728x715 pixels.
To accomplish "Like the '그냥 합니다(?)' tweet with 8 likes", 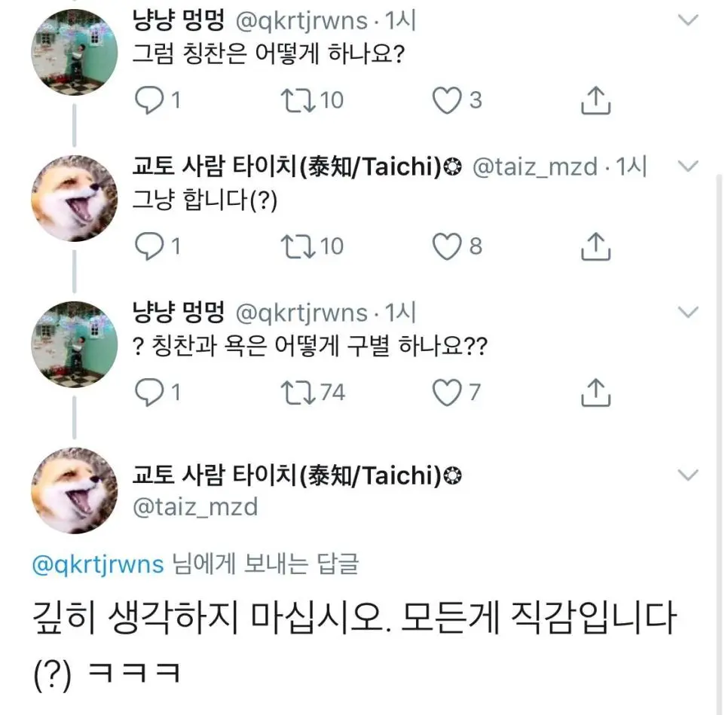I will [447, 246].
